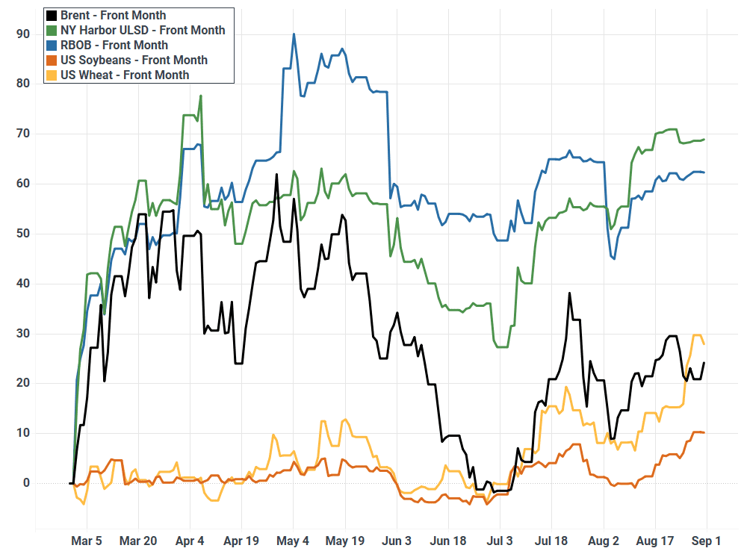747x560 pixels.
Task: Click the black Brent peak near 62
Action: point(277,175)
